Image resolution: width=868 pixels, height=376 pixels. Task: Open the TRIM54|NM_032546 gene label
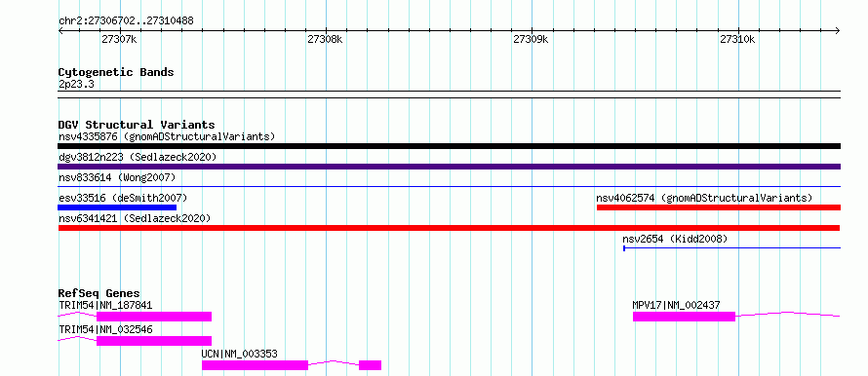[x=105, y=329]
